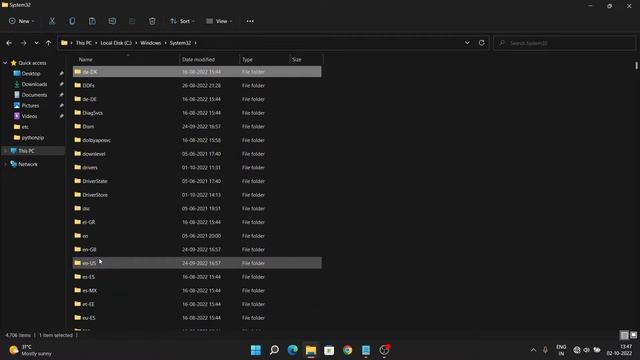640x360 pixels.
Task: Click the Rename icon in toolbar
Action: (112, 21)
